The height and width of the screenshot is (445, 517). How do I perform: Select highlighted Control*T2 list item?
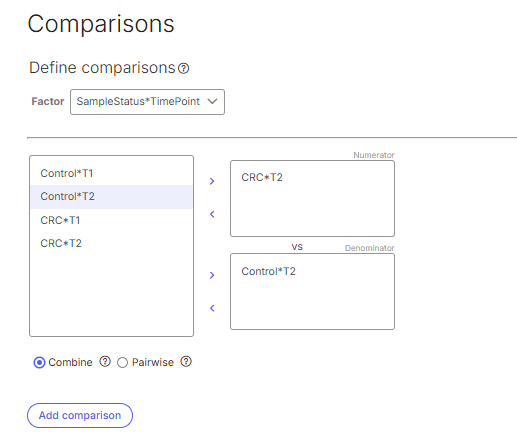click(111, 197)
